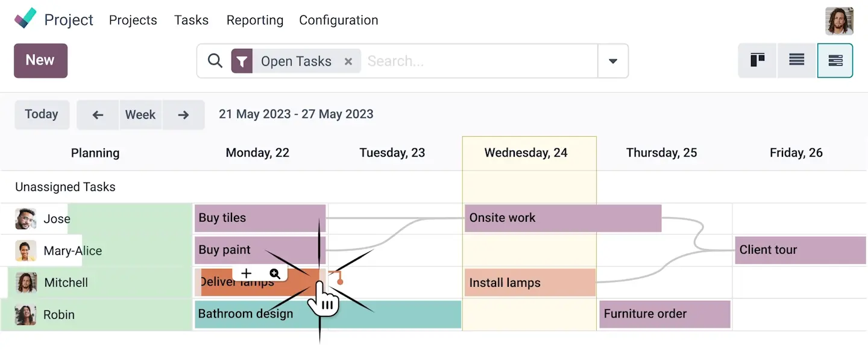Image resolution: width=868 pixels, height=358 pixels.
Task: Switch to the Kanban view icon
Action: pyautogui.click(x=758, y=60)
